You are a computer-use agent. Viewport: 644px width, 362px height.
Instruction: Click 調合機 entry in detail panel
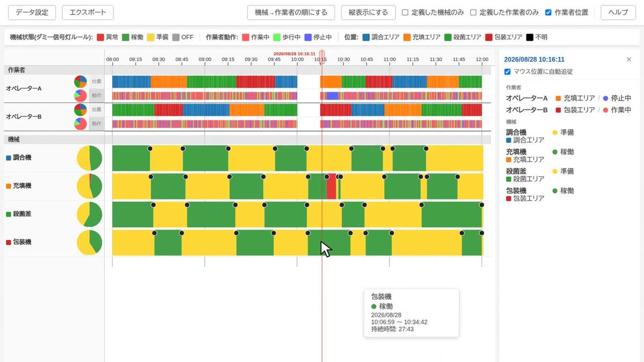click(x=540, y=136)
